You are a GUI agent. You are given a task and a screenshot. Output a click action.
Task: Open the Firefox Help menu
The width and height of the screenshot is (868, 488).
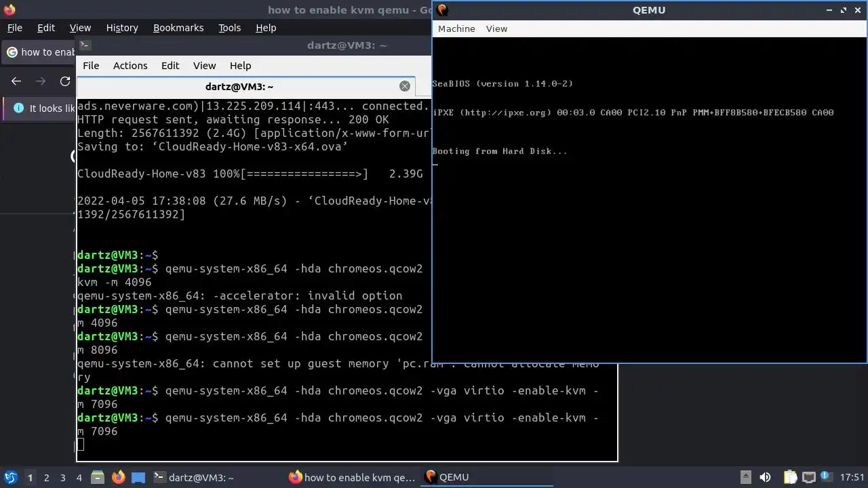pos(266,28)
